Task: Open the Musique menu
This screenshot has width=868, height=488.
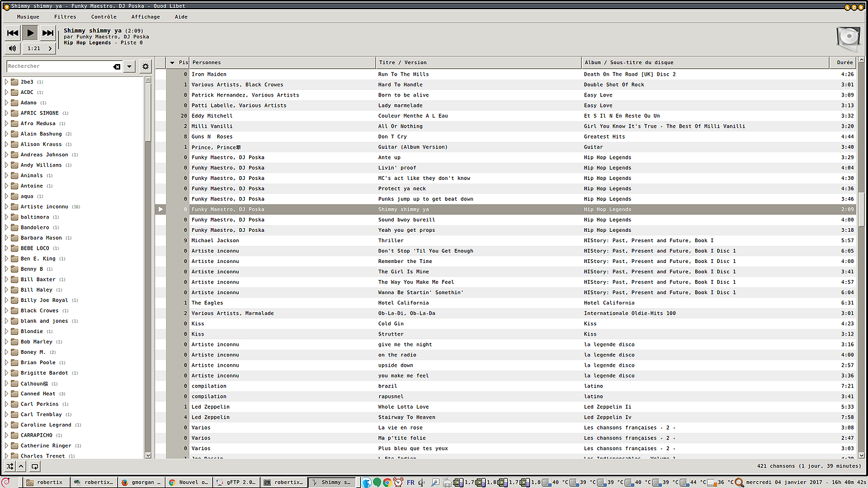Action: pyautogui.click(x=28, y=17)
